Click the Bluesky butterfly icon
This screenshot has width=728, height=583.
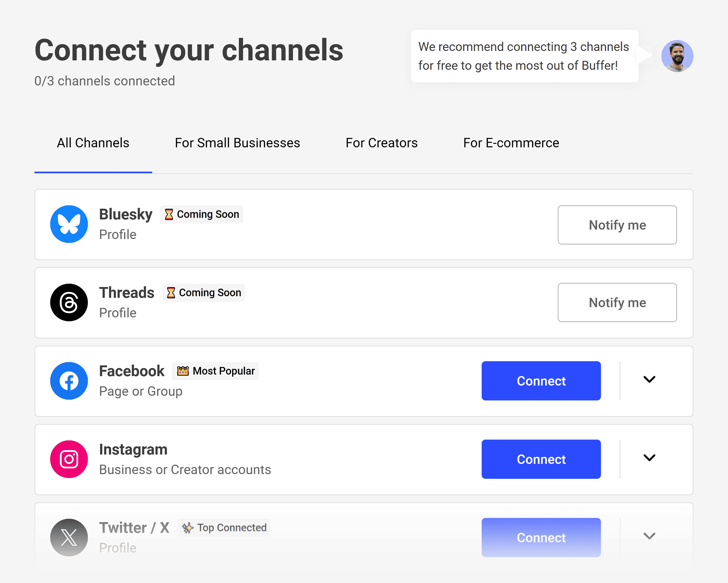[x=69, y=224]
